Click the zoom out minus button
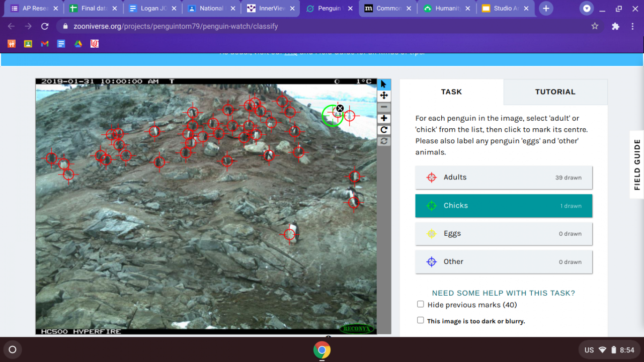Screen dimensions: 644x362 click(384, 107)
